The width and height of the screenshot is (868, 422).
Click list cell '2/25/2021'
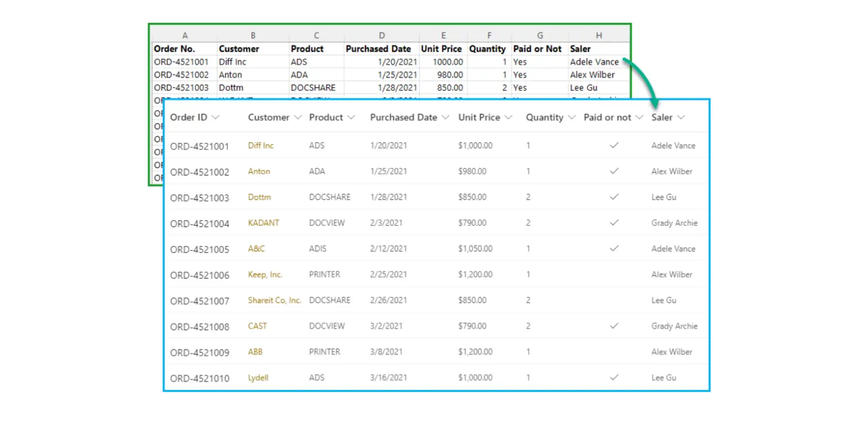click(x=389, y=274)
